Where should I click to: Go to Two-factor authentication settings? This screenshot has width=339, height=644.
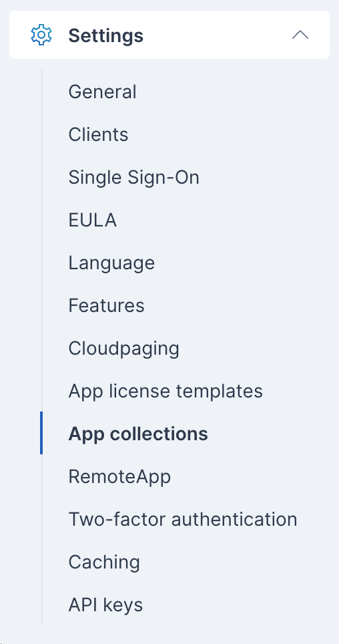183,519
